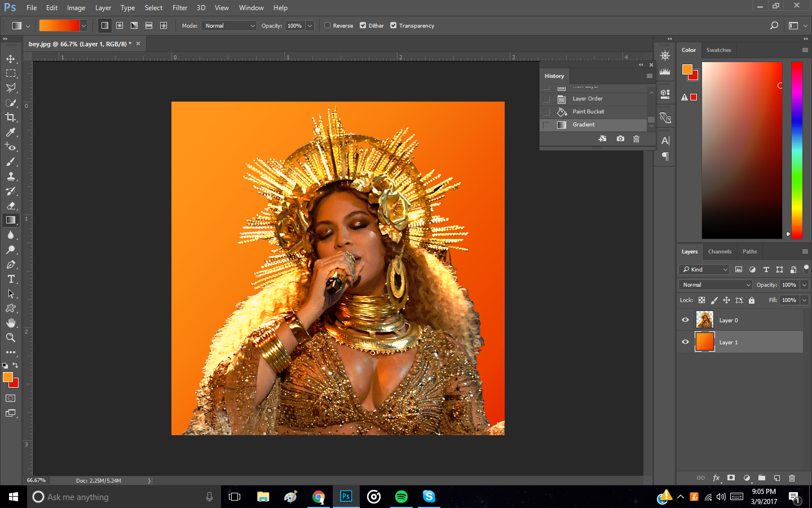Toggle the Transparency checkbox

pyautogui.click(x=393, y=25)
